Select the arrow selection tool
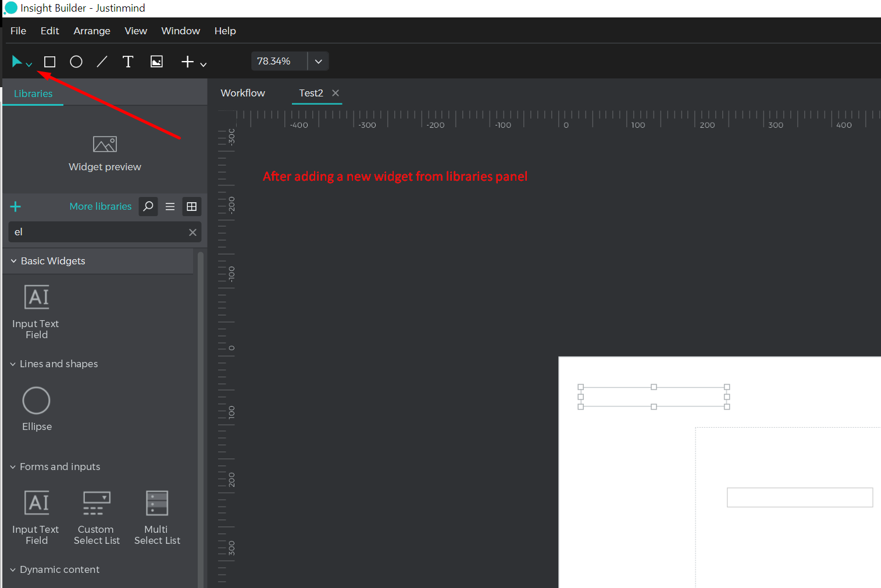 pos(17,61)
